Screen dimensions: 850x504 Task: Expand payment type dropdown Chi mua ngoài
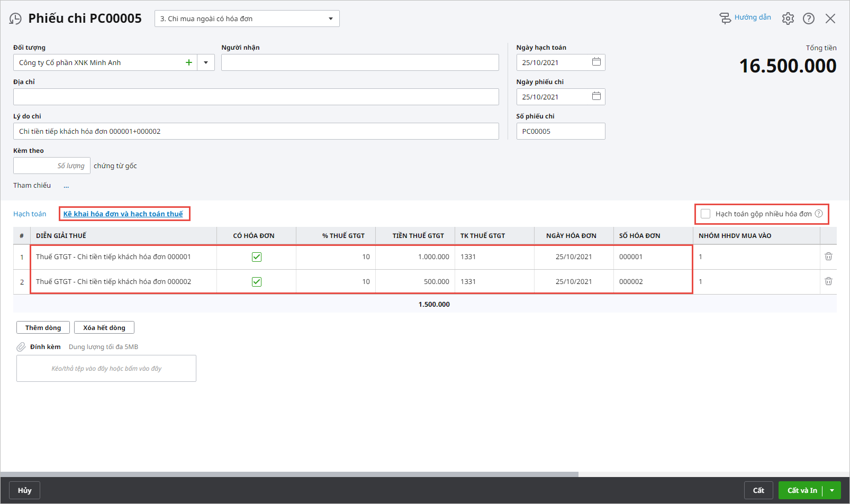[331, 19]
